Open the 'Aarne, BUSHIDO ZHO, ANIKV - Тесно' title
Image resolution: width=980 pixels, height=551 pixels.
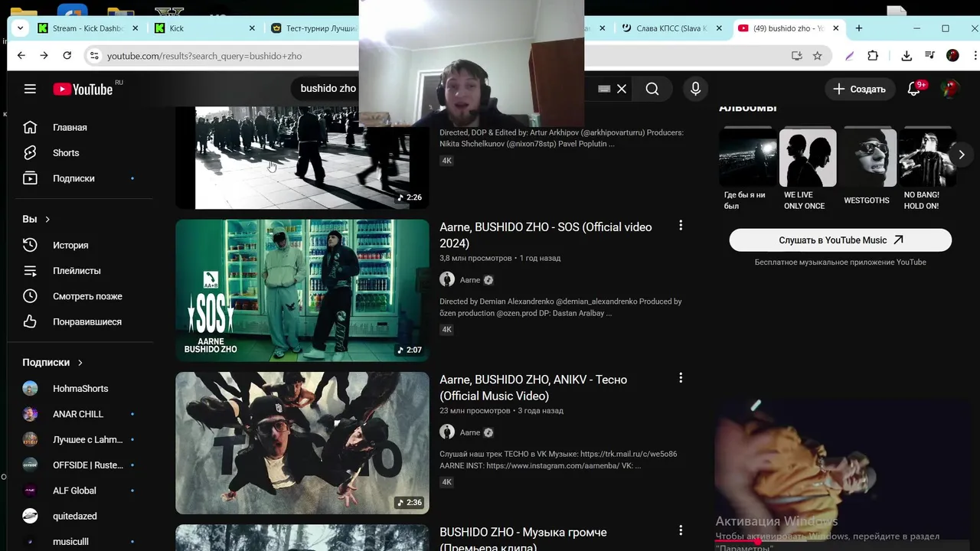(533, 388)
